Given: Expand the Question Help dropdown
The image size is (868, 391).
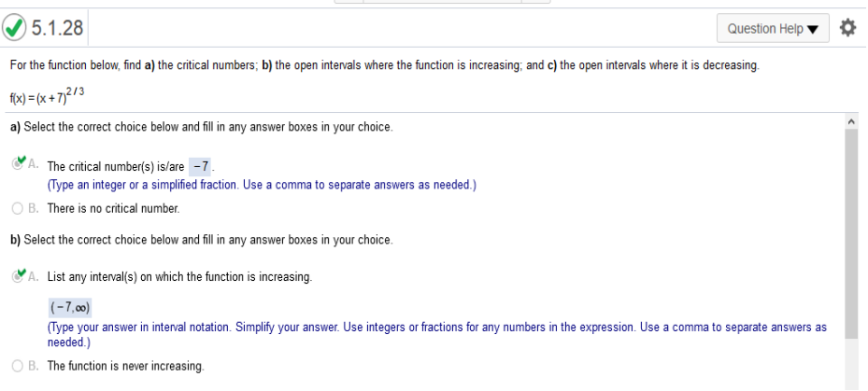Looking at the screenshot, I should [x=773, y=28].
